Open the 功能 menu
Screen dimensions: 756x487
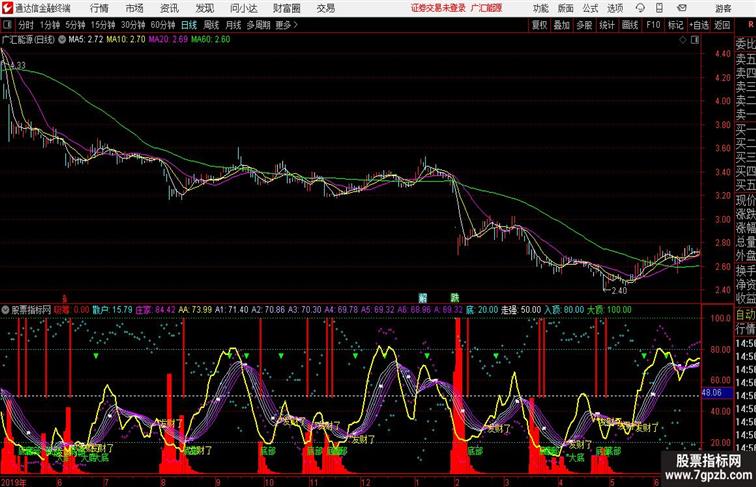click(x=540, y=8)
